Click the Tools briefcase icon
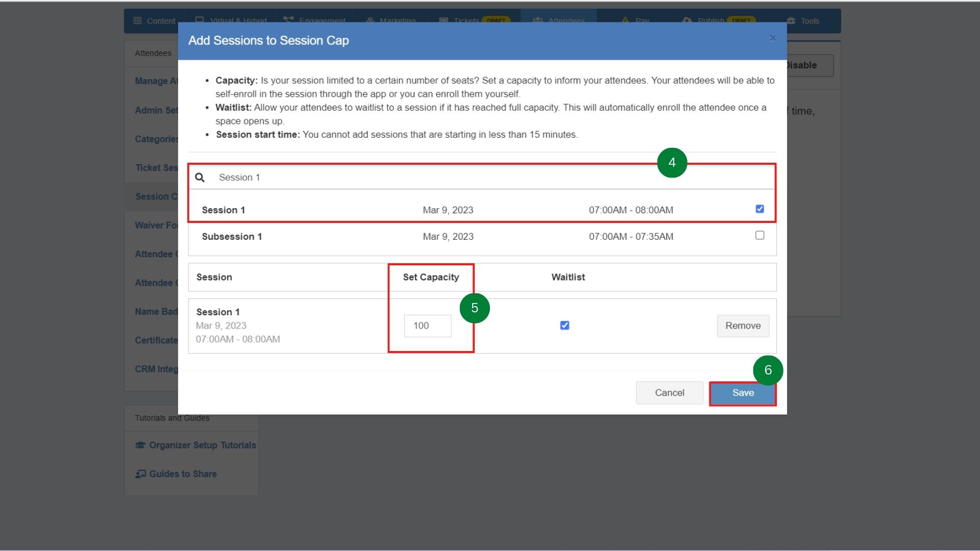980x551 pixels. [x=791, y=21]
